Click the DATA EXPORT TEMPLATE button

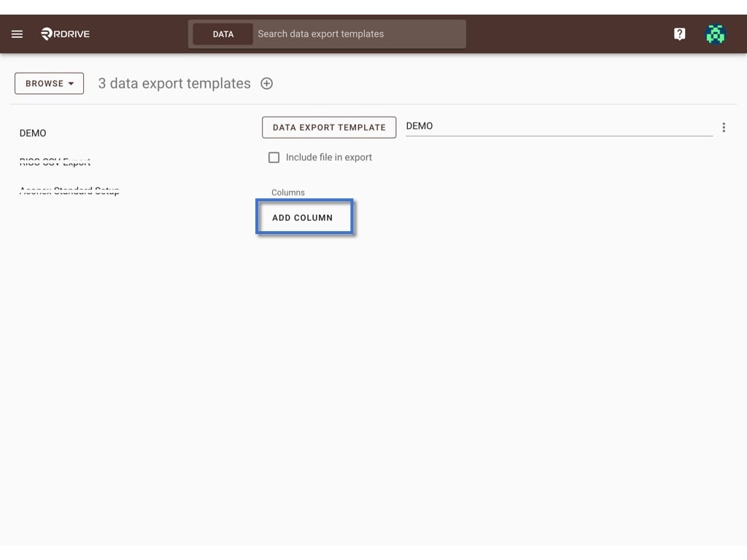pyautogui.click(x=329, y=127)
